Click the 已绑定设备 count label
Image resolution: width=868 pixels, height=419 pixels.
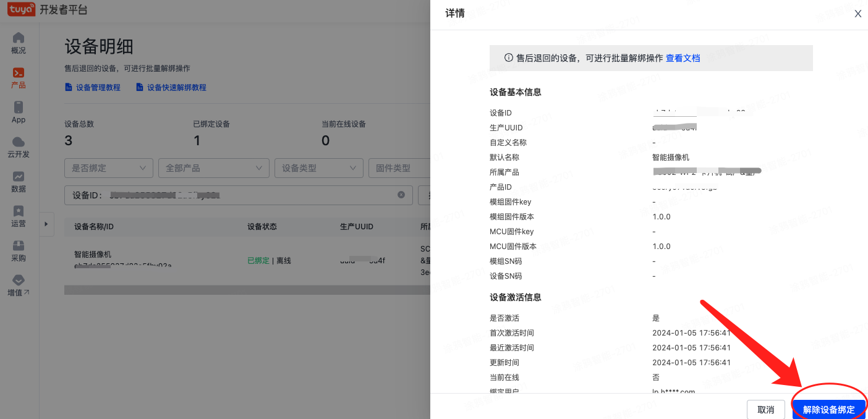pyautogui.click(x=211, y=124)
